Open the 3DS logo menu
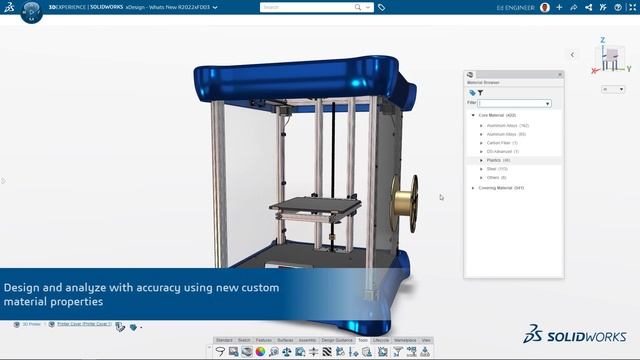This screenshot has width=640, height=360. coord(9,7)
